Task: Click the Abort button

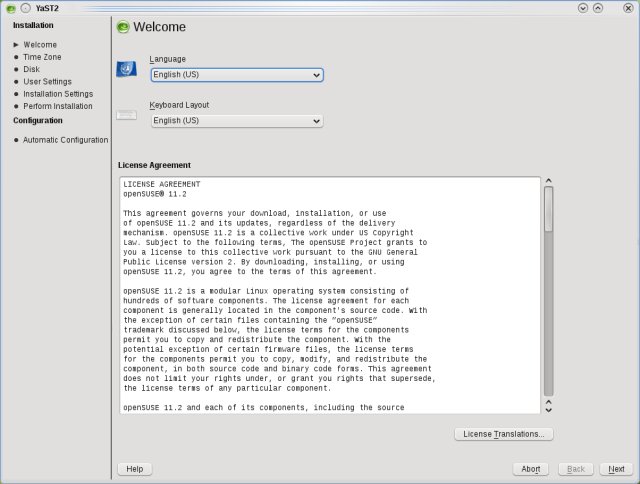Action: pos(531,469)
